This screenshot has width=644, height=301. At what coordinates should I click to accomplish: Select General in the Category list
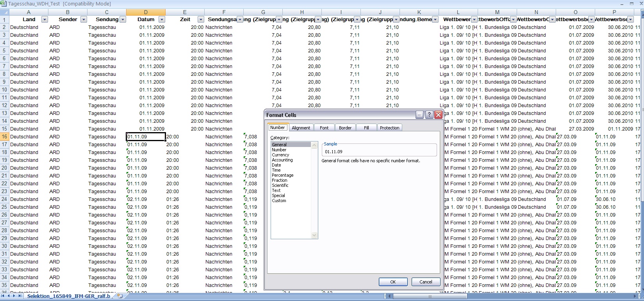(291, 145)
